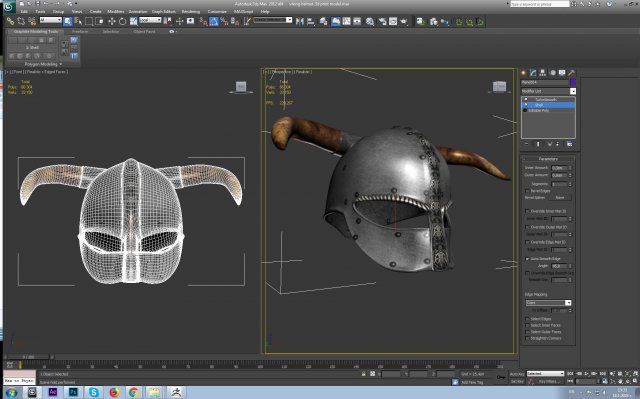Enable Override Inner Mat ID checkbox

click(x=527, y=211)
